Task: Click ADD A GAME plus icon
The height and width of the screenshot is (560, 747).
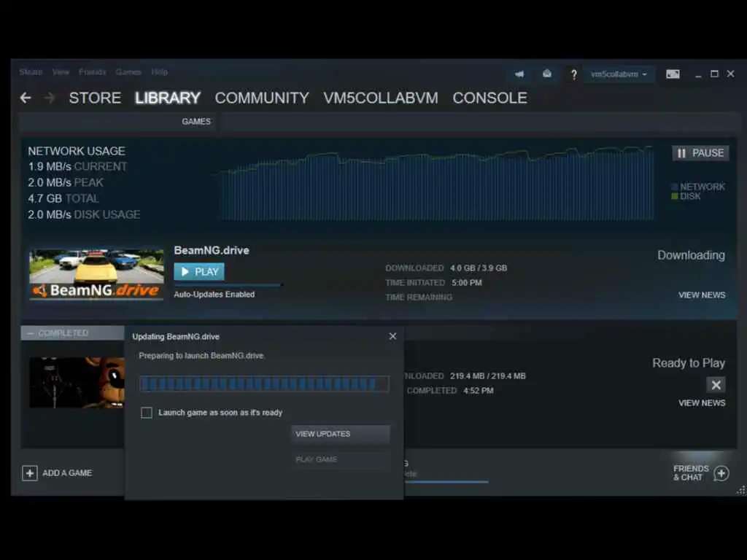Action: click(29, 472)
